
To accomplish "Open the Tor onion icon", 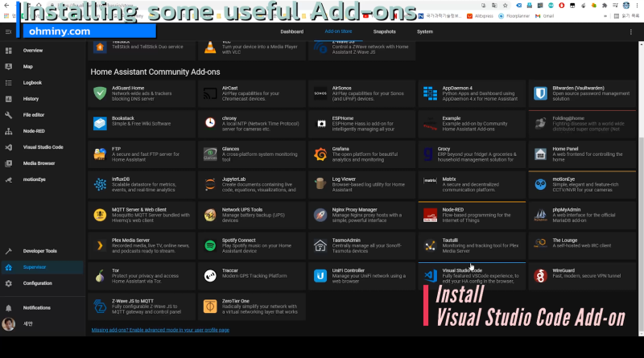I will (100, 276).
